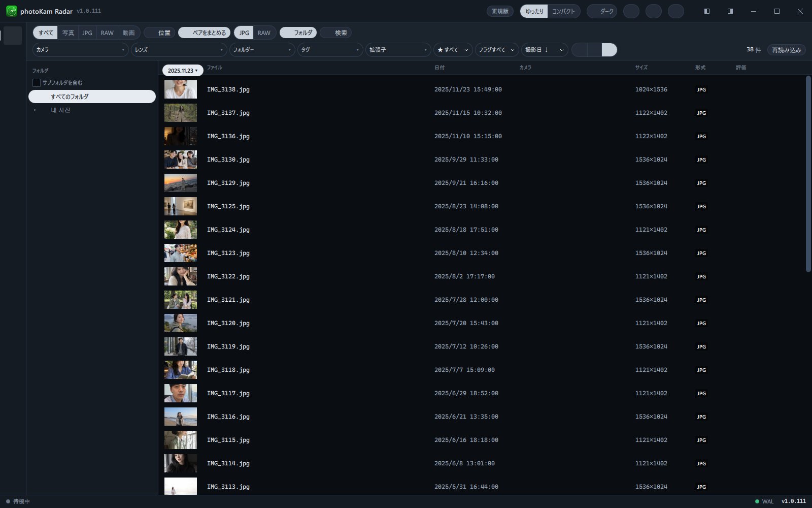Toggle the ダーク theme switch
This screenshot has height=508, width=812.
point(602,11)
